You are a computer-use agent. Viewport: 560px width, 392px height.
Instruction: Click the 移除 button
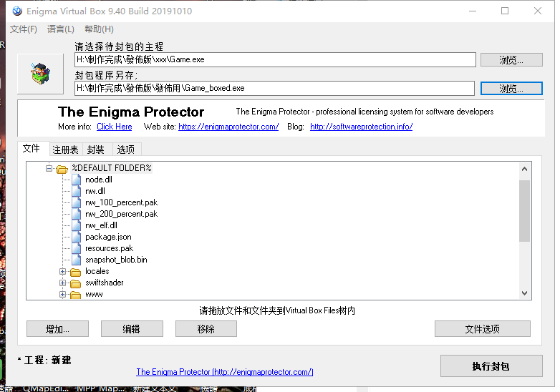pos(206,329)
